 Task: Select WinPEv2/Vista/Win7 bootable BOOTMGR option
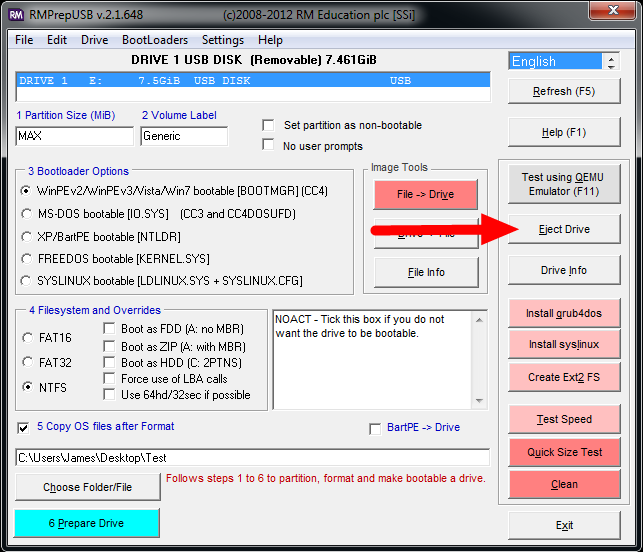coord(26,191)
